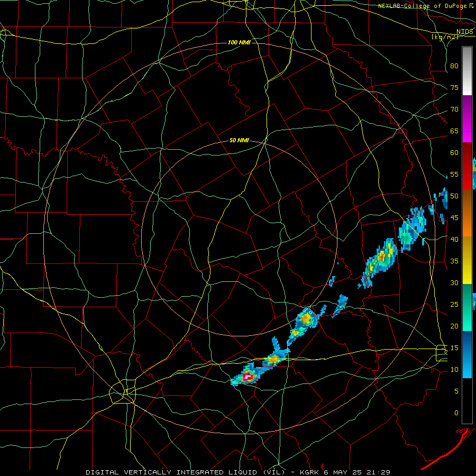
Task: Select the orange-brown segment of the color bar
Action: pyautogui.click(x=467, y=213)
